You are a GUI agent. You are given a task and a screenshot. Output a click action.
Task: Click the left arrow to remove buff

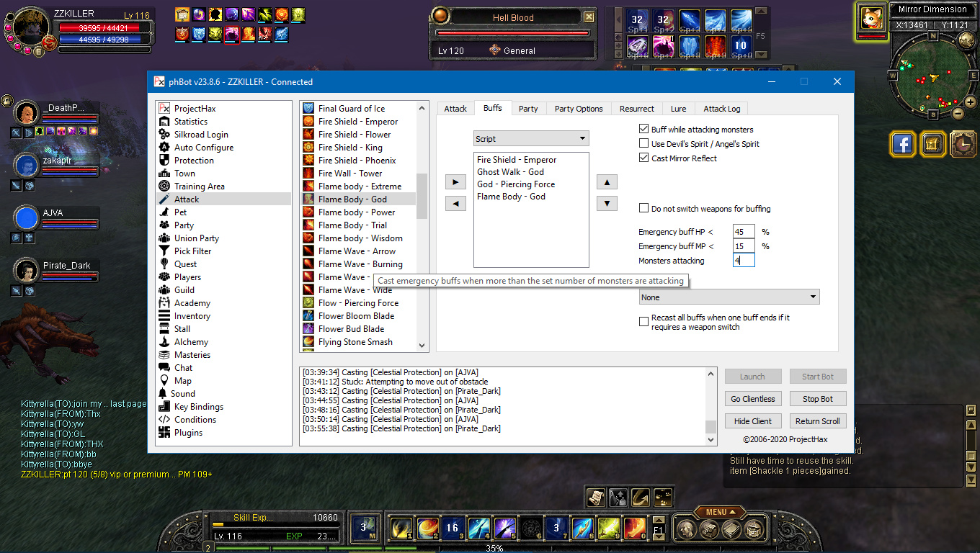[455, 204]
